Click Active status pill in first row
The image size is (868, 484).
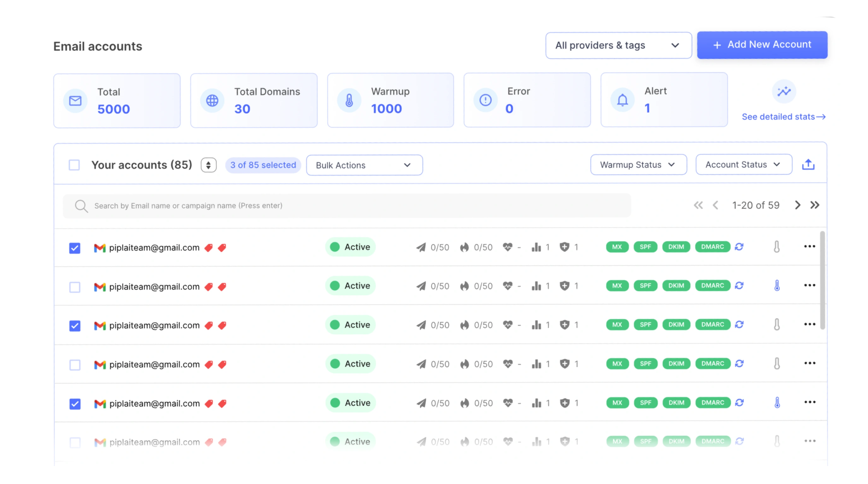pyautogui.click(x=350, y=247)
